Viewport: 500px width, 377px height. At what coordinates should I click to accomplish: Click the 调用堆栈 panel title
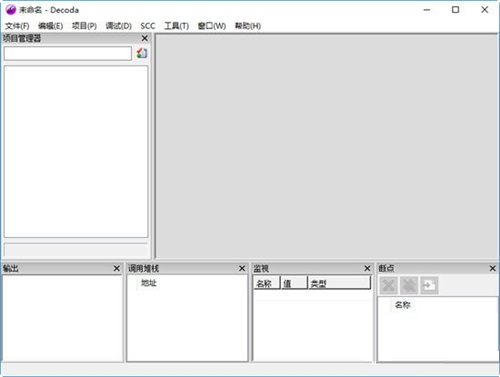pos(144,268)
